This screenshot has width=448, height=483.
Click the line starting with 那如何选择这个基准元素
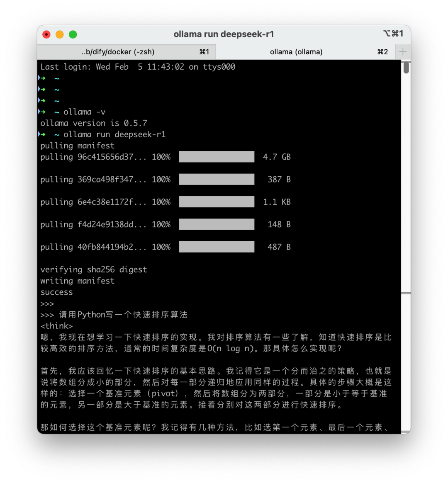[x=214, y=427]
